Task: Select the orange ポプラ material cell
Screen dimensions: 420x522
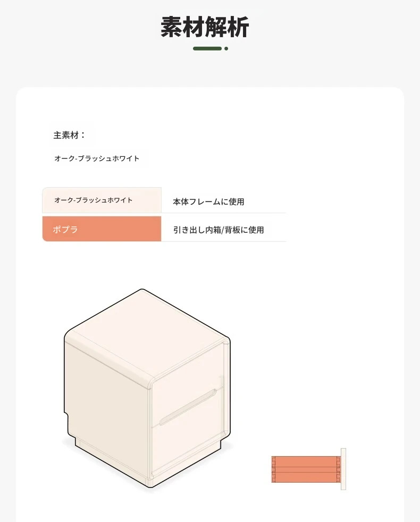Action: [x=102, y=229]
